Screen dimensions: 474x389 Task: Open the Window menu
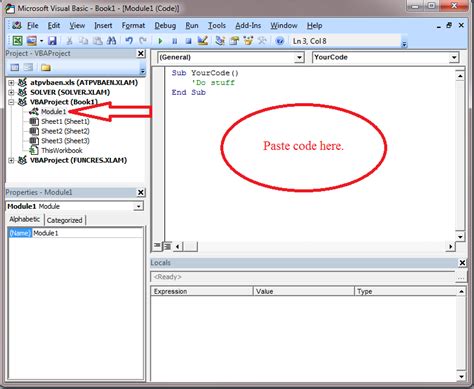coord(284,25)
